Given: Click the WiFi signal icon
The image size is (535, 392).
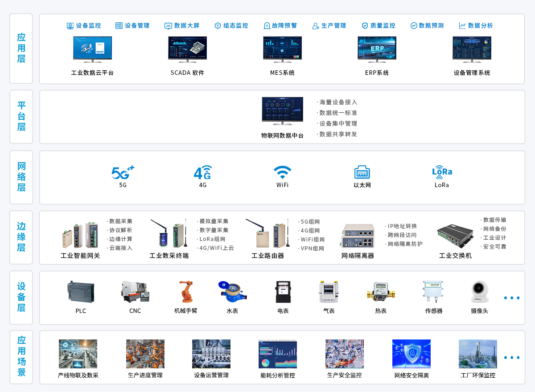Looking at the screenshot, I should (282, 172).
